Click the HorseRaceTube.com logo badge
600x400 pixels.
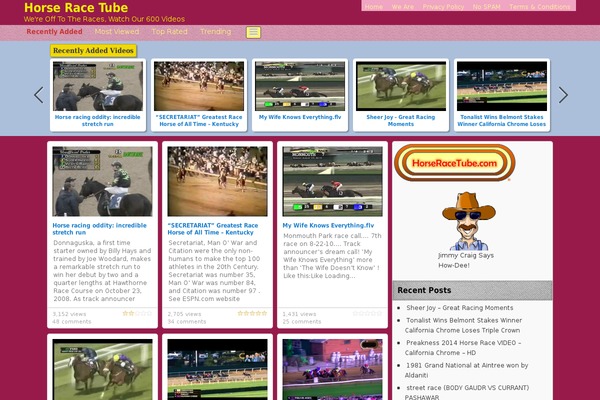coord(454,163)
